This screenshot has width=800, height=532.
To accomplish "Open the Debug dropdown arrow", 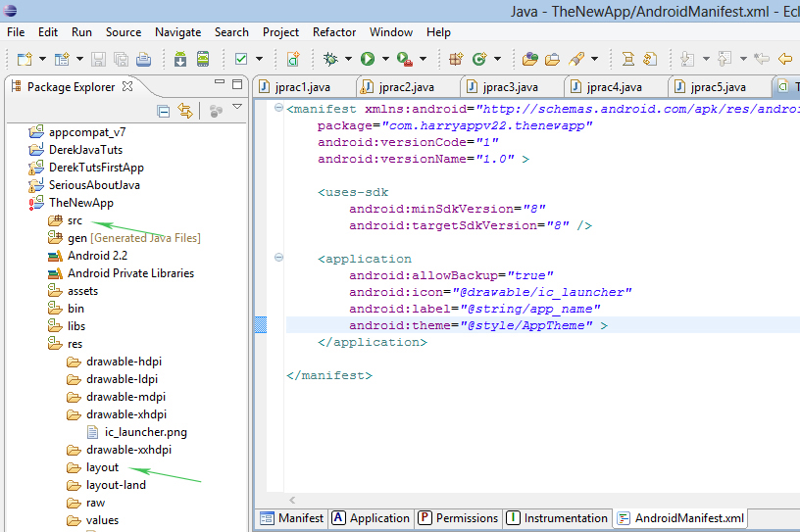I will click(348, 59).
